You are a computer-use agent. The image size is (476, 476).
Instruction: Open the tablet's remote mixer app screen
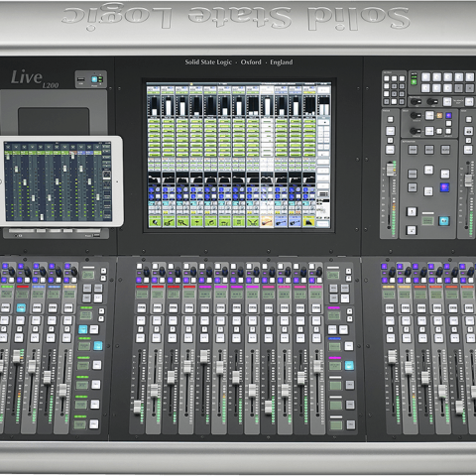(58, 181)
